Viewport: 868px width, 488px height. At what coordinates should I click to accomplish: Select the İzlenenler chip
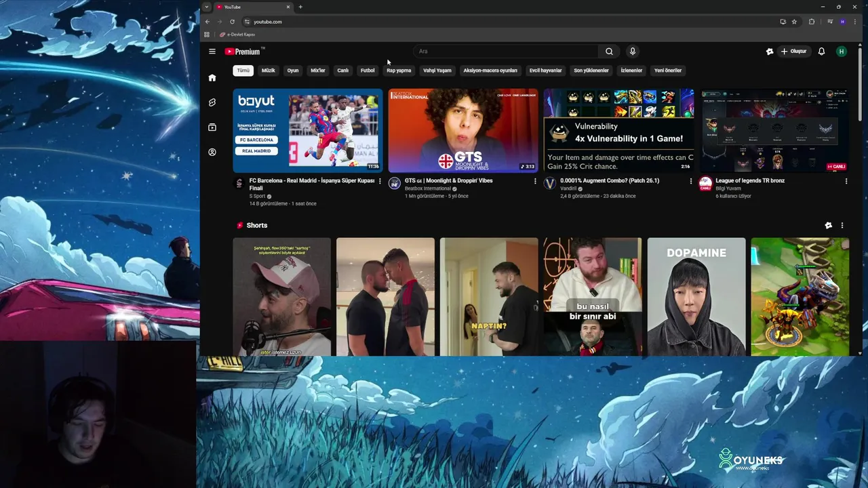pyautogui.click(x=631, y=70)
